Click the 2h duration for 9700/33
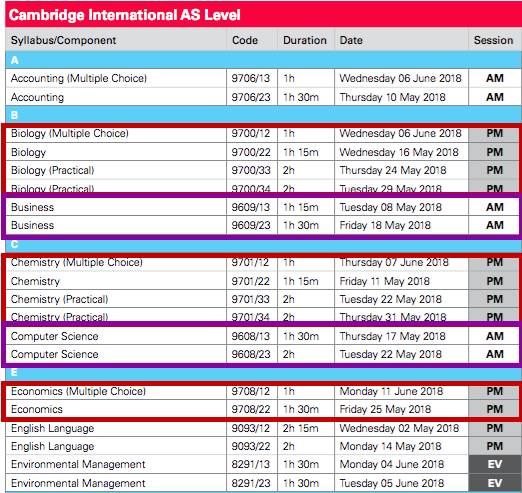Image resolution: width=522 pixels, height=493 pixels. (x=289, y=170)
